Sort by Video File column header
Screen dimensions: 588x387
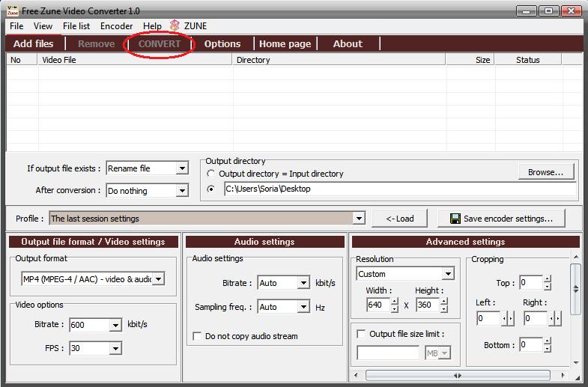tap(135, 60)
